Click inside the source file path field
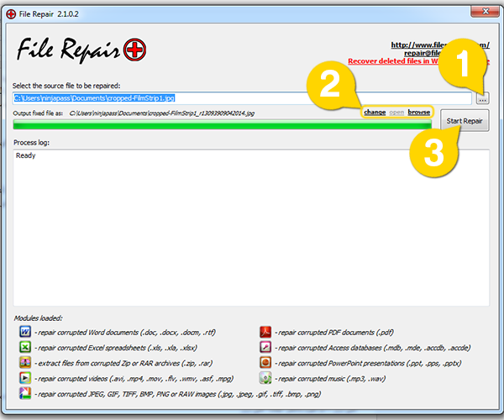This screenshot has height=420, width=504. coord(242,98)
